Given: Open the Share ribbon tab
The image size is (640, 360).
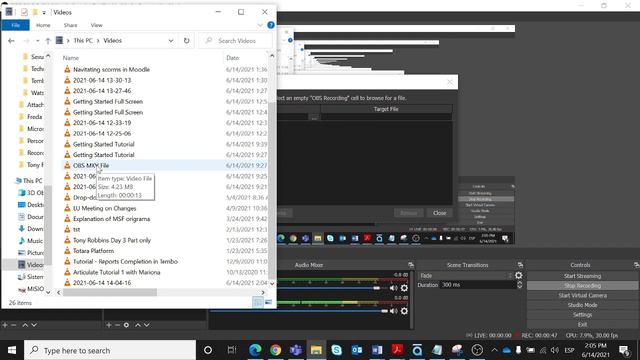Looking at the screenshot, I should tap(70, 25).
